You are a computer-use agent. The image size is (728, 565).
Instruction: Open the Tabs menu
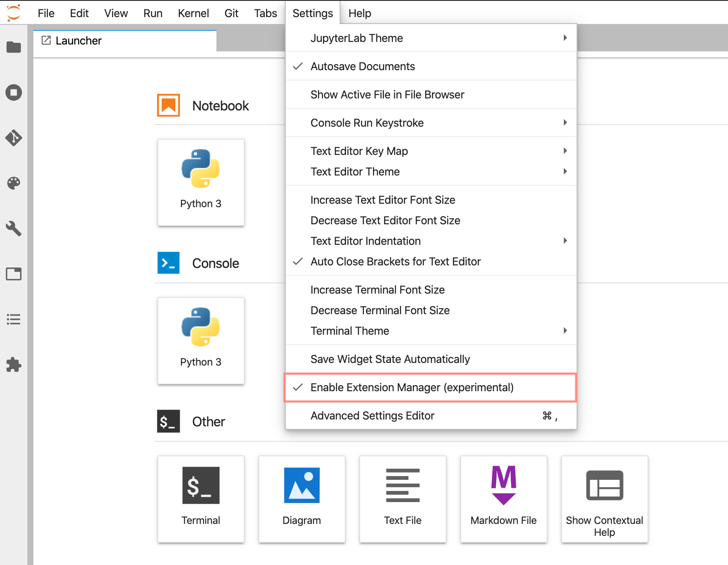[266, 13]
